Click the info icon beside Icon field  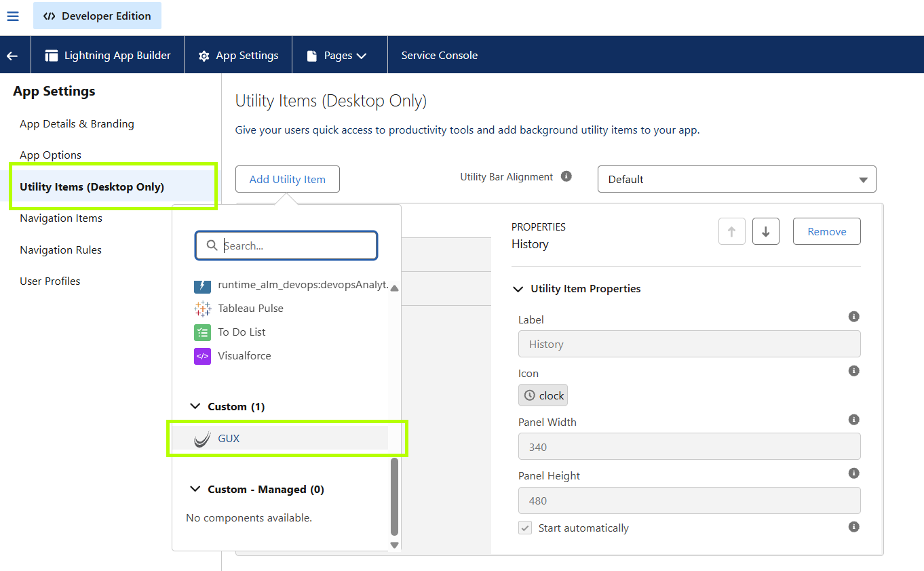click(x=854, y=371)
